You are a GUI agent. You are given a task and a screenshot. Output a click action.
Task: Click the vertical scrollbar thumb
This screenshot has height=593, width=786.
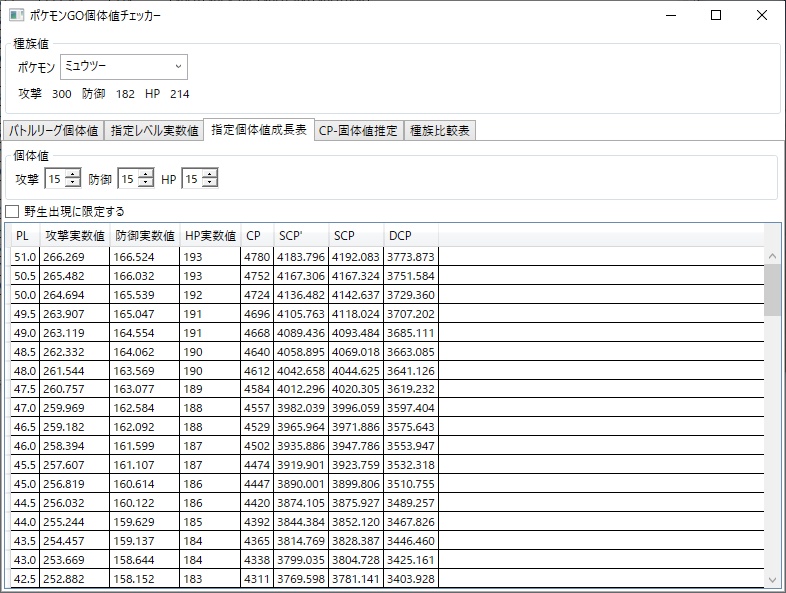[x=772, y=290]
